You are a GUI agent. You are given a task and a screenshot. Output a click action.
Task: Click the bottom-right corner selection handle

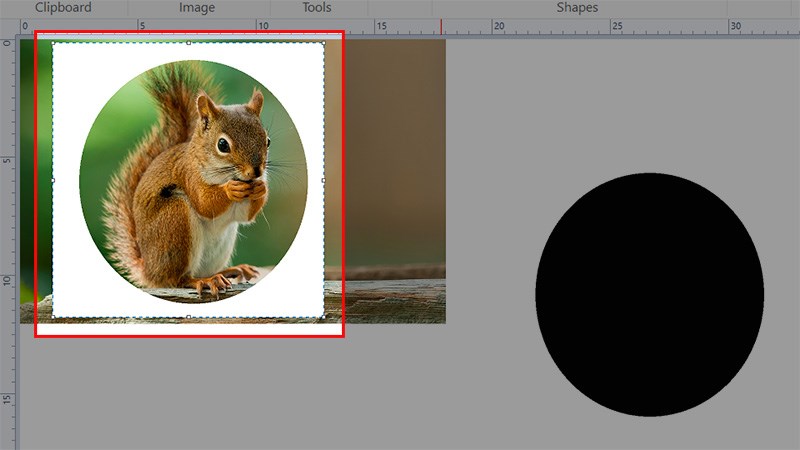323,317
